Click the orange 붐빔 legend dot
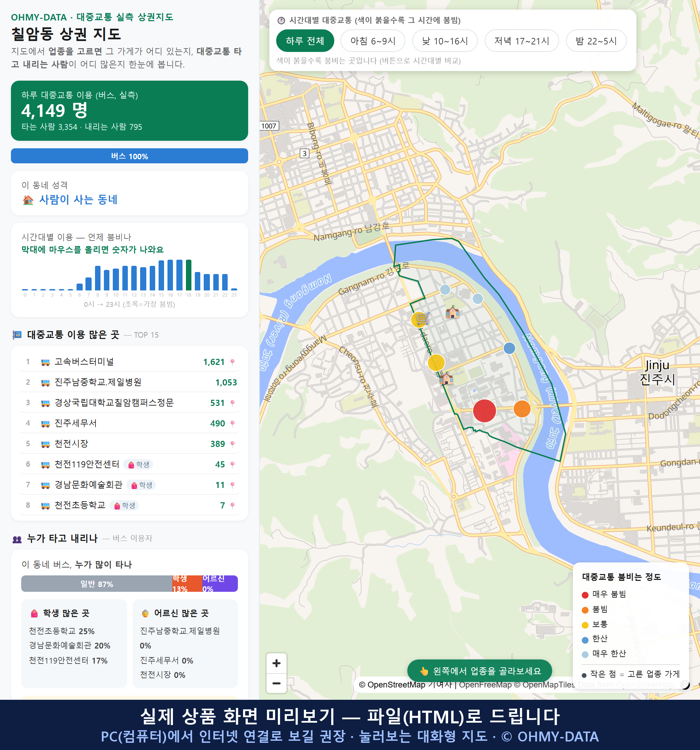This screenshot has width=700, height=750. click(x=585, y=610)
